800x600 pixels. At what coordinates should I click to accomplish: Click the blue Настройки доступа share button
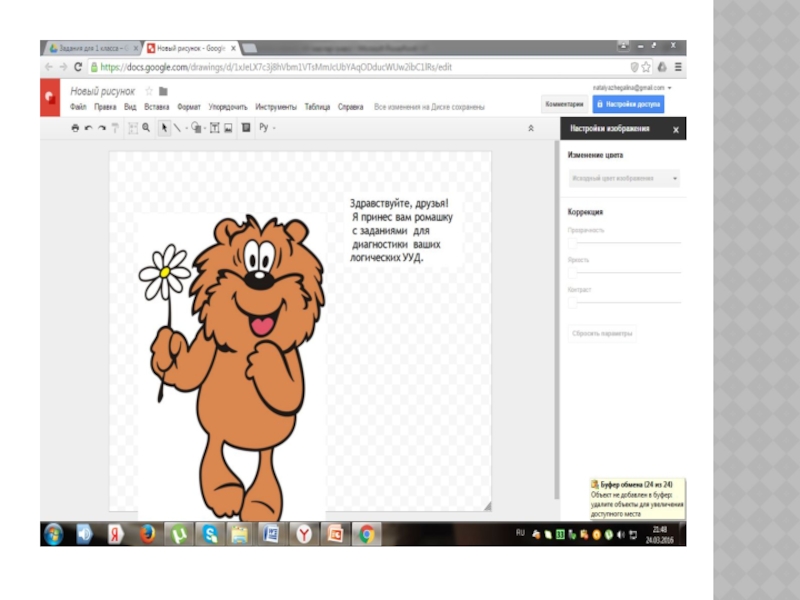tap(627, 103)
